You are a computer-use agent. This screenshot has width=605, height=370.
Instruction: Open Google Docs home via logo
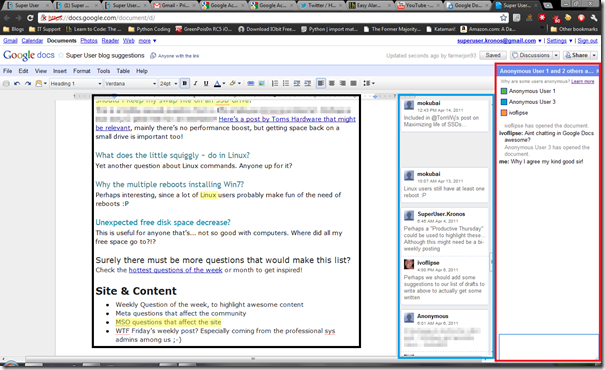(29, 55)
